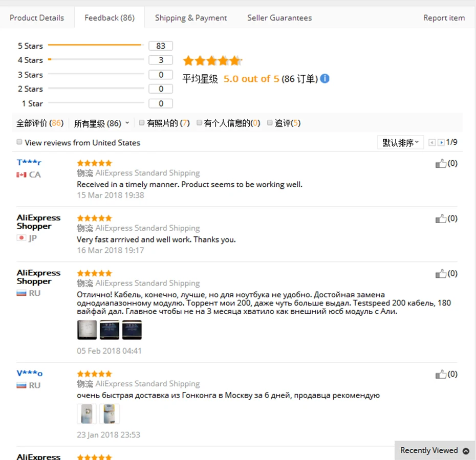Click the 全部评价 (86) filter
This screenshot has width=476, height=460.
click(39, 123)
